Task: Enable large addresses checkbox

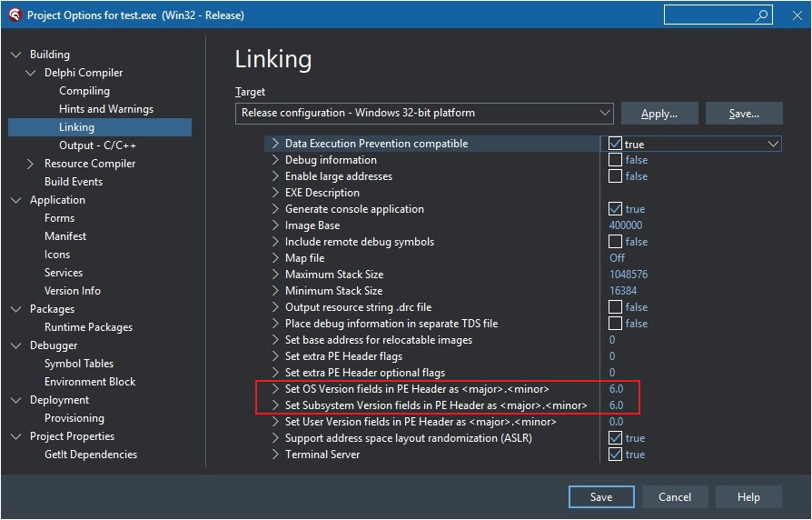Action: (615, 176)
